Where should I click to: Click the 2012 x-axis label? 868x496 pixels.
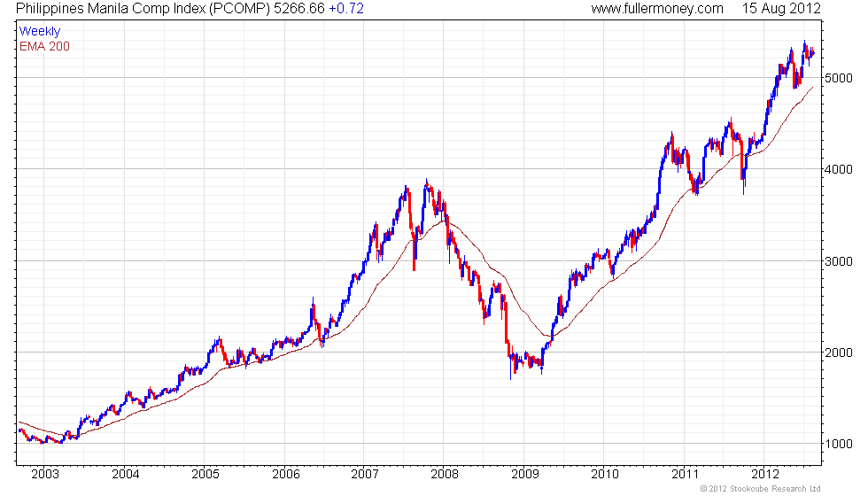coord(765,474)
